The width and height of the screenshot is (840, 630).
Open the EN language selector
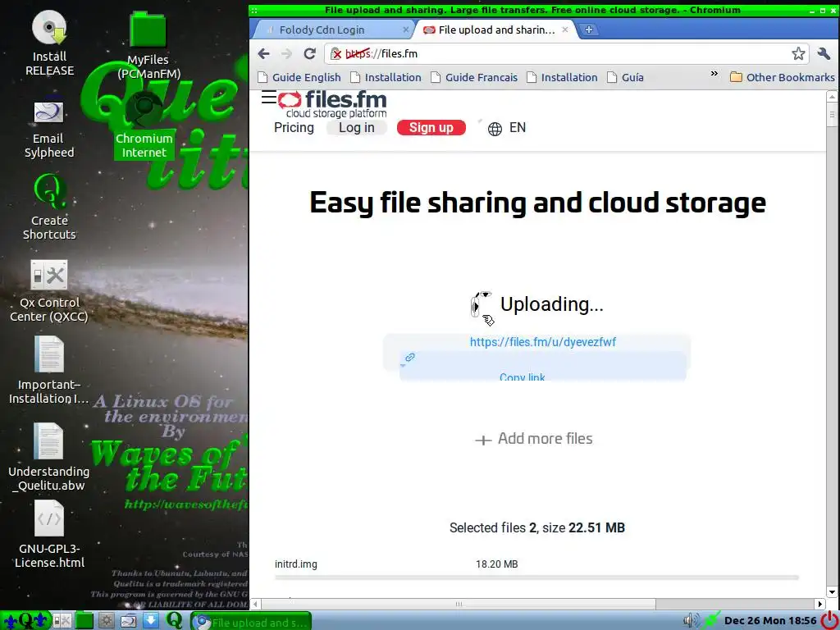tap(518, 127)
